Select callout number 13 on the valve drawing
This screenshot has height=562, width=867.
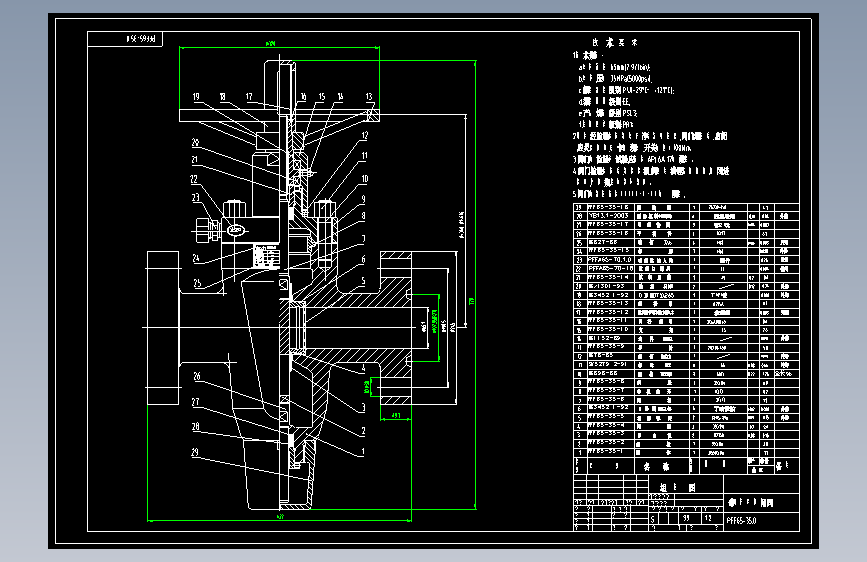369,96
